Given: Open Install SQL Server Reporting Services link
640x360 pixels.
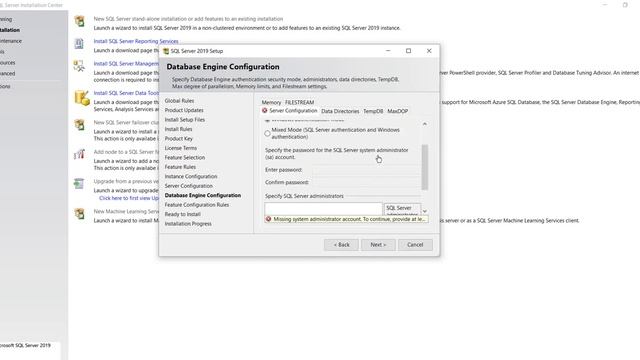Looking at the screenshot, I should tap(136, 41).
